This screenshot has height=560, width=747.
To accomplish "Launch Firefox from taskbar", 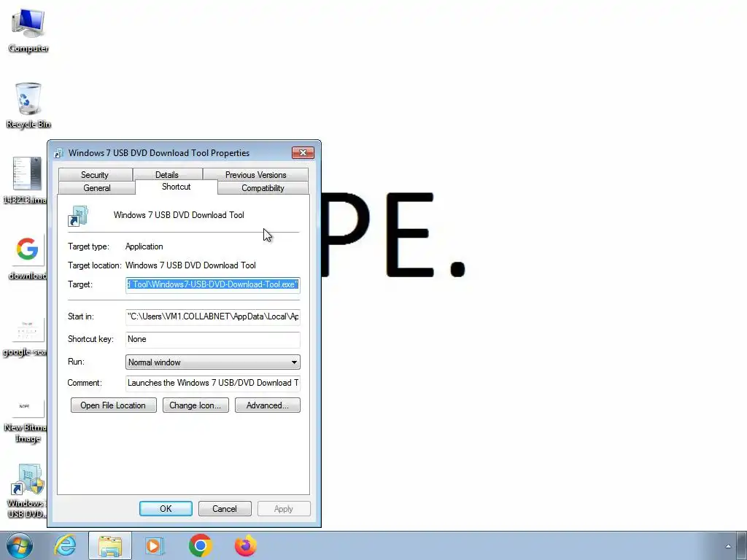I will coord(245,545).
